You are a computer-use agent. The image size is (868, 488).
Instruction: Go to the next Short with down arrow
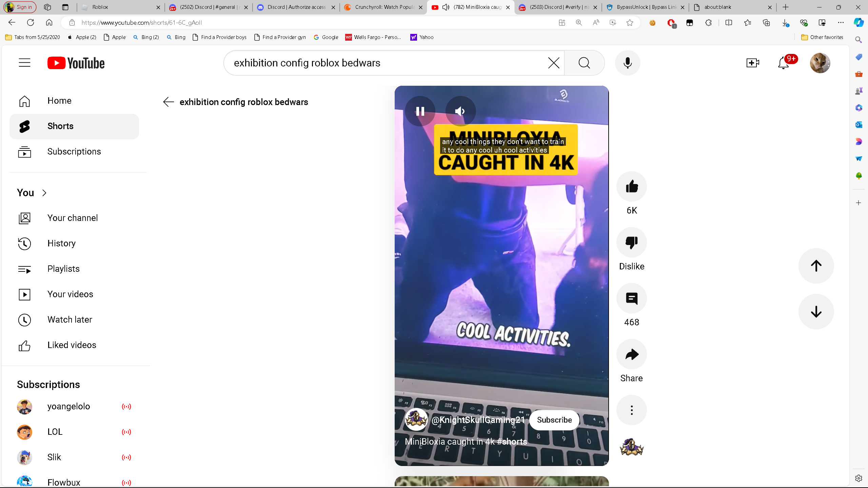[x=816, y=311]
